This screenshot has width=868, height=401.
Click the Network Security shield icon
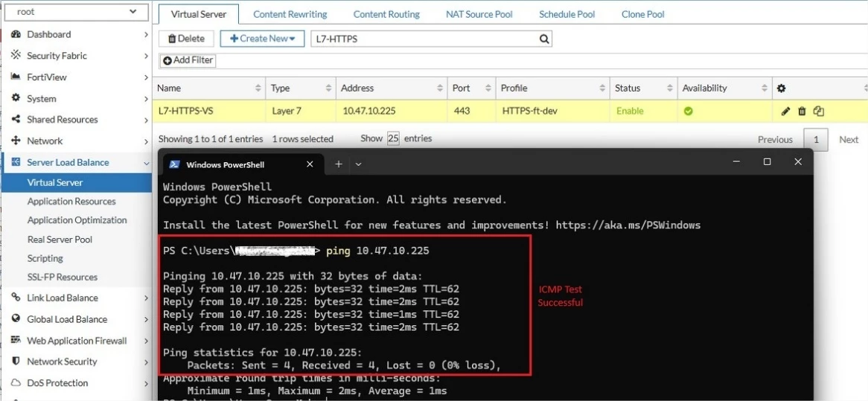pos(16,361)
